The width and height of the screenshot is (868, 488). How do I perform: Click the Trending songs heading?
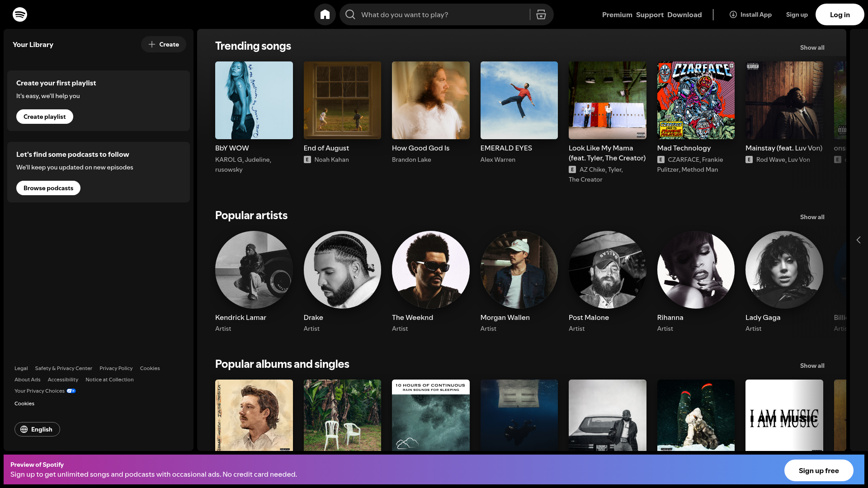click(x=253, y=46)
